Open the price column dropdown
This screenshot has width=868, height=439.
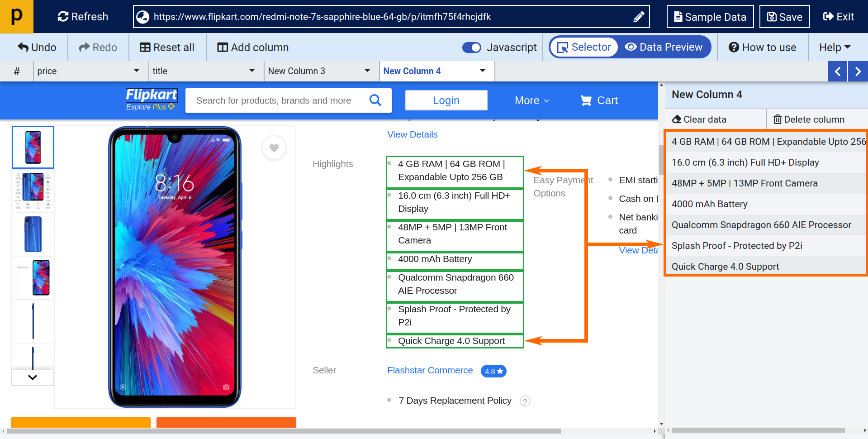136,71
